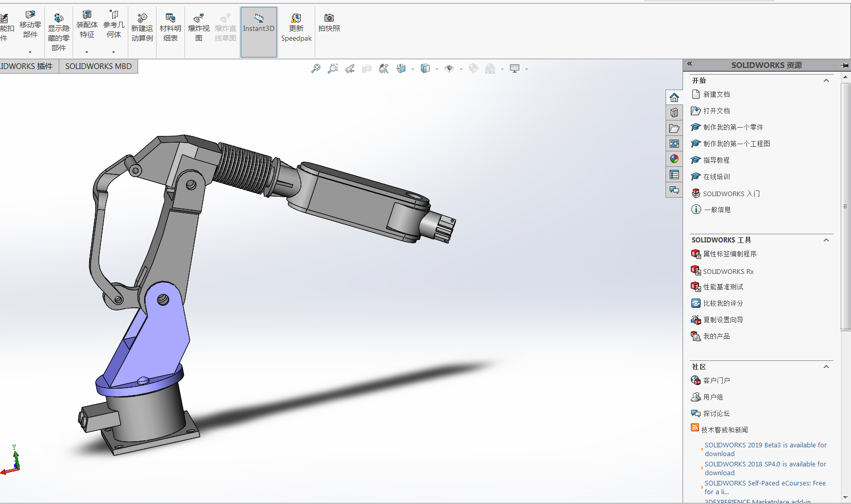Open the Appearances color ball tab

(x=674, y=159)
